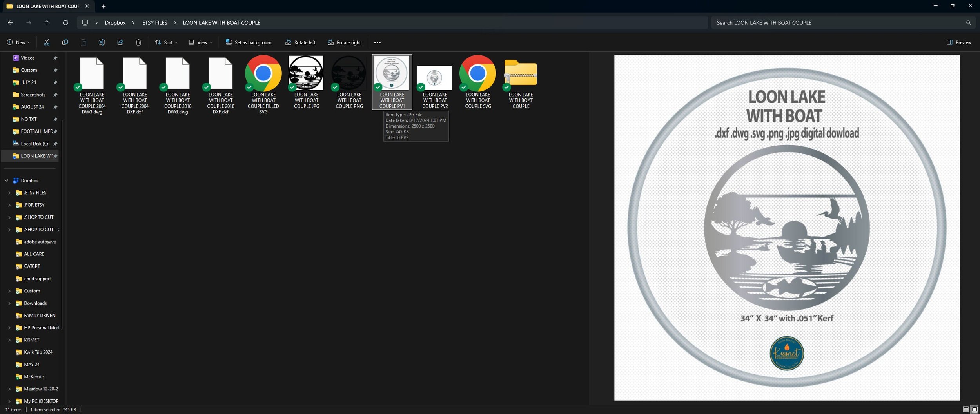
Task: Expand the .FOR ETSY tree folder
Action: 9,205
